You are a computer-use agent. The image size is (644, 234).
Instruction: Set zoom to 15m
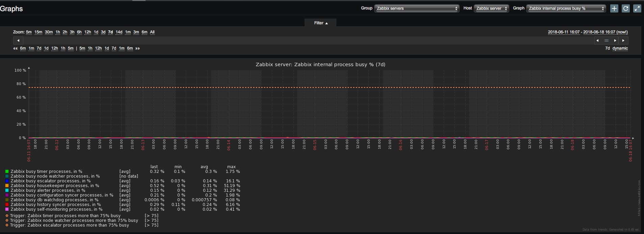coord(38,32)
